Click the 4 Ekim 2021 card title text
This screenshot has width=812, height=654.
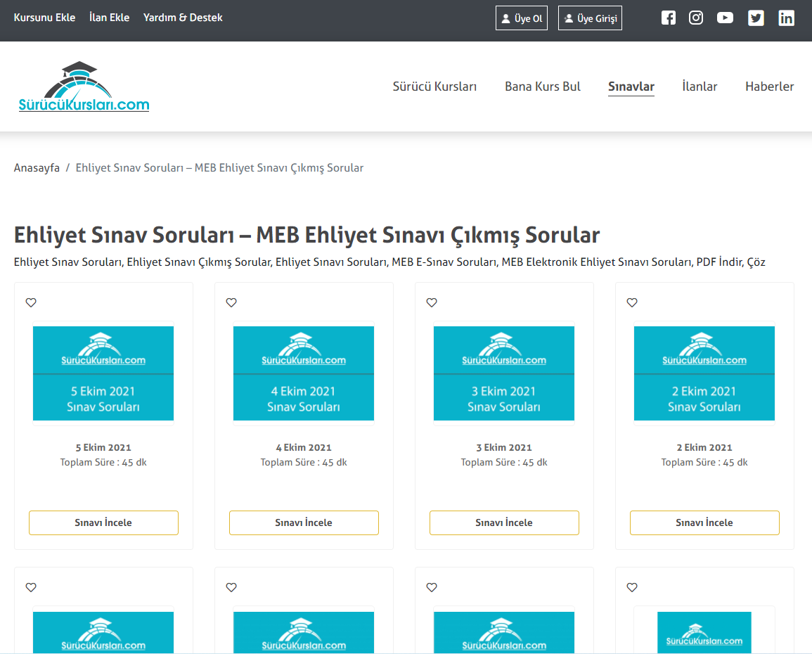(304, 447)
